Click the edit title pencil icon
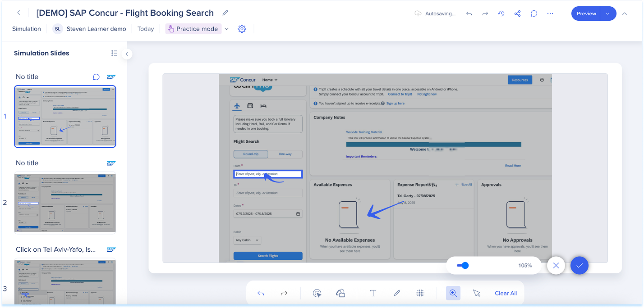Image resolution: width=644 pixels, height=308 pixels. point(225,13)
